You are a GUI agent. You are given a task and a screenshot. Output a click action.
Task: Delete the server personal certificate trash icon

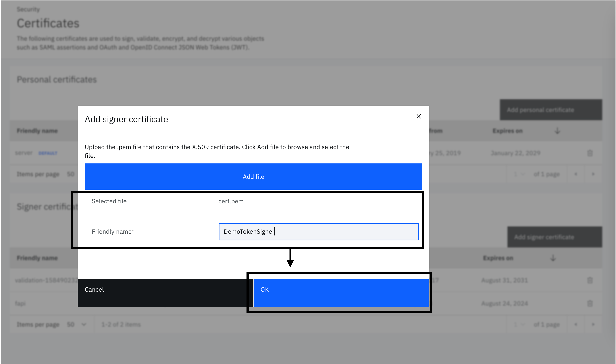pos(590,153)
